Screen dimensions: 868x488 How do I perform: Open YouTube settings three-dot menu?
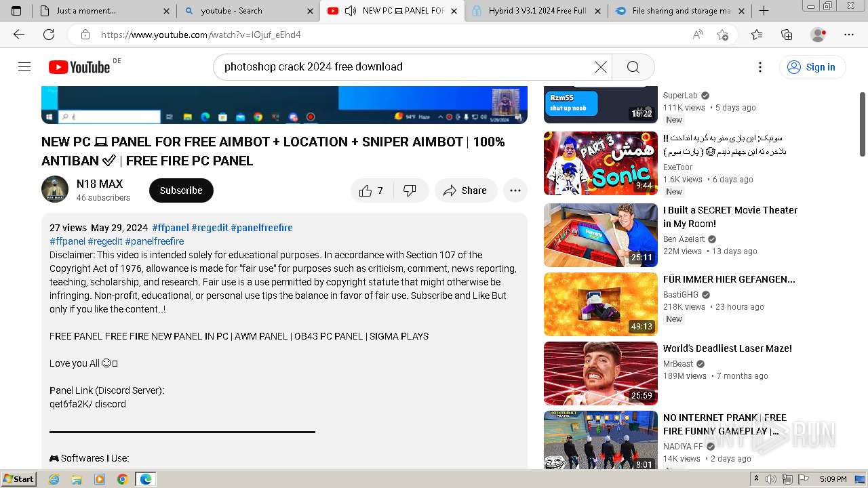coord(760,66)
